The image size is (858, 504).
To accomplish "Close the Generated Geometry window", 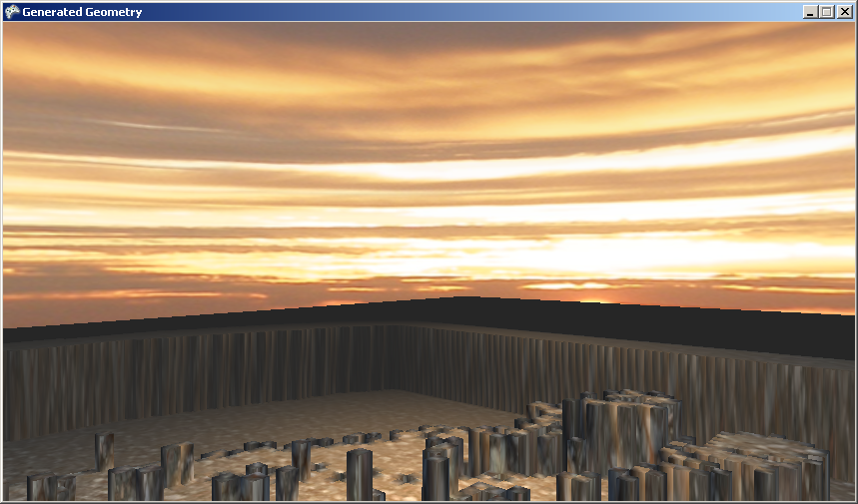I will pyautogui.click(x=844, y=12).
